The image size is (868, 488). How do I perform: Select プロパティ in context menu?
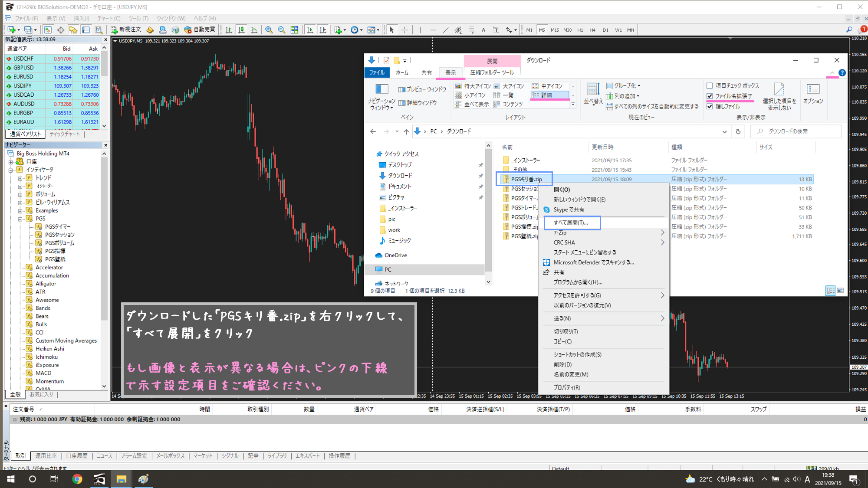(x=566, y=387)
